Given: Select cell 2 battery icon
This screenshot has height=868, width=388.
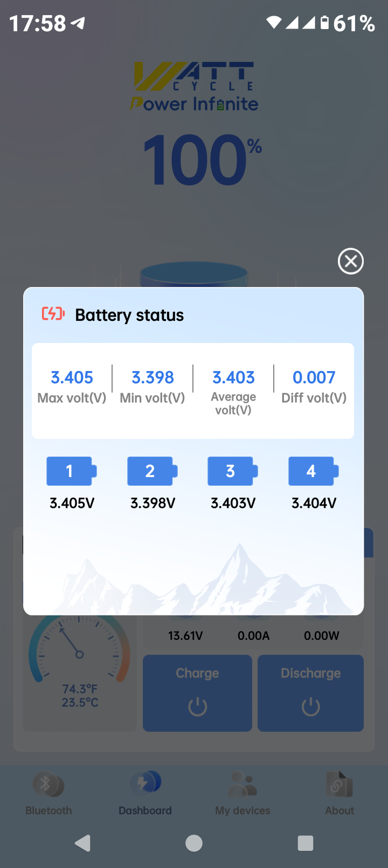Looking at the screenshot, I should coord(152,471).
